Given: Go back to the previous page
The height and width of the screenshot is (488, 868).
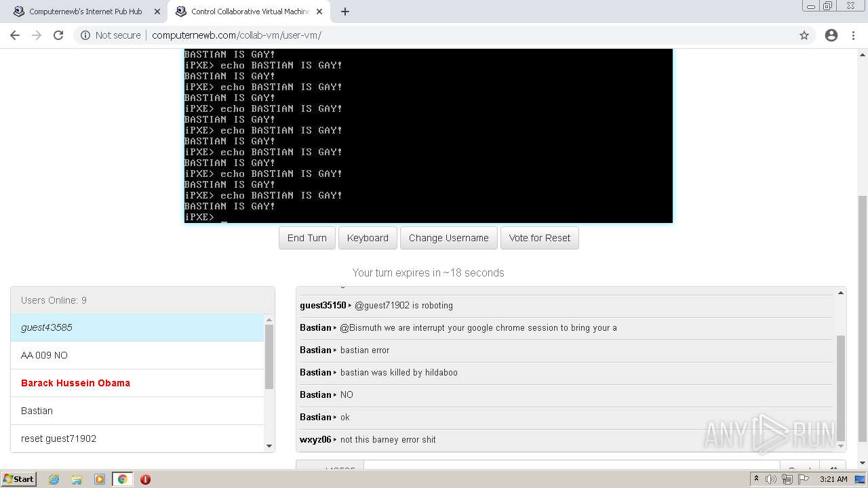Looking at the screenshot, I should tap(15, 35).
